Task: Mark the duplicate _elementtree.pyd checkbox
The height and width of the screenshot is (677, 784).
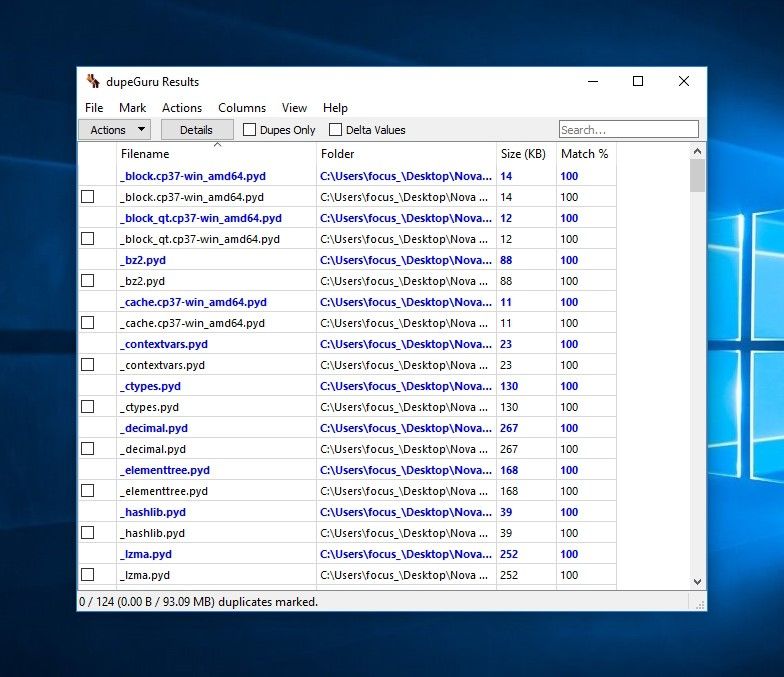Action: coord(88,491)
